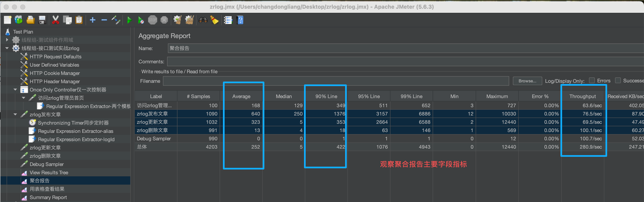Open 用表格查看结果 listener
644x202 pixels.
point(47,189)
